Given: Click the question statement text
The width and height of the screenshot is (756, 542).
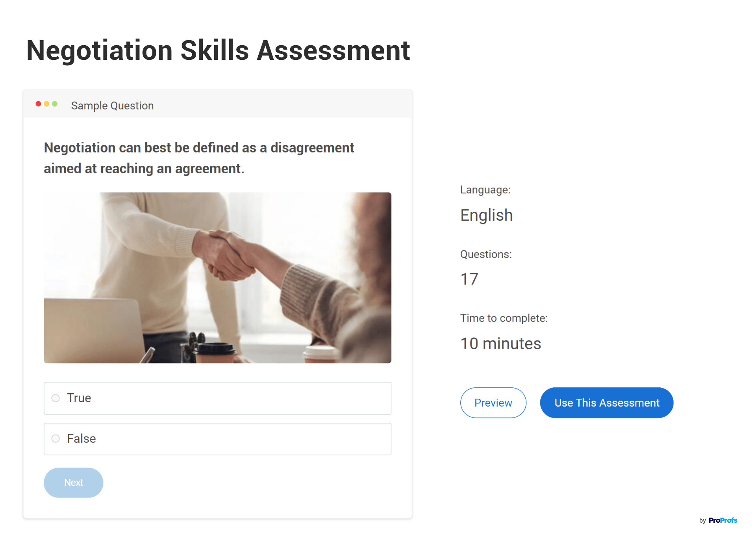Looking at the screenshot, I should pos(198,157).
